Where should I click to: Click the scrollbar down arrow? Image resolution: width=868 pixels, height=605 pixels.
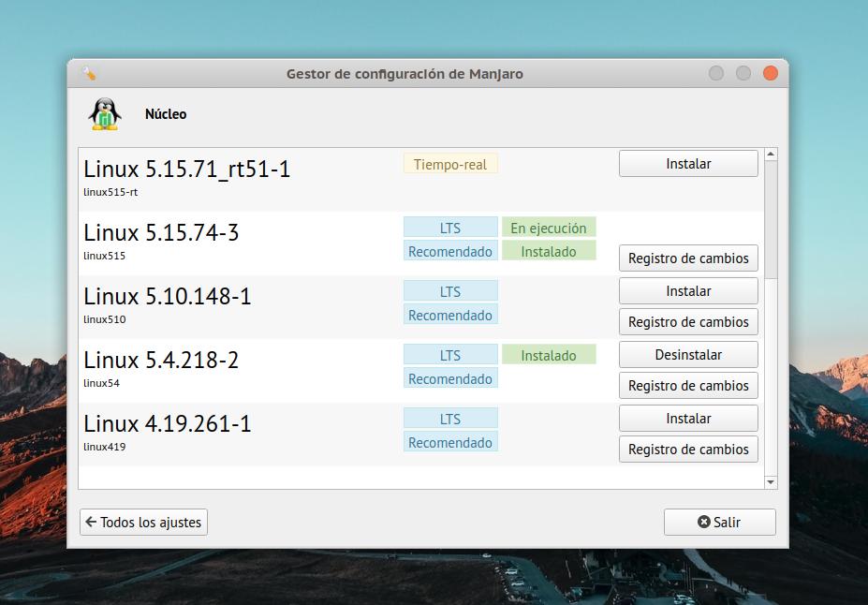(770, 482)
